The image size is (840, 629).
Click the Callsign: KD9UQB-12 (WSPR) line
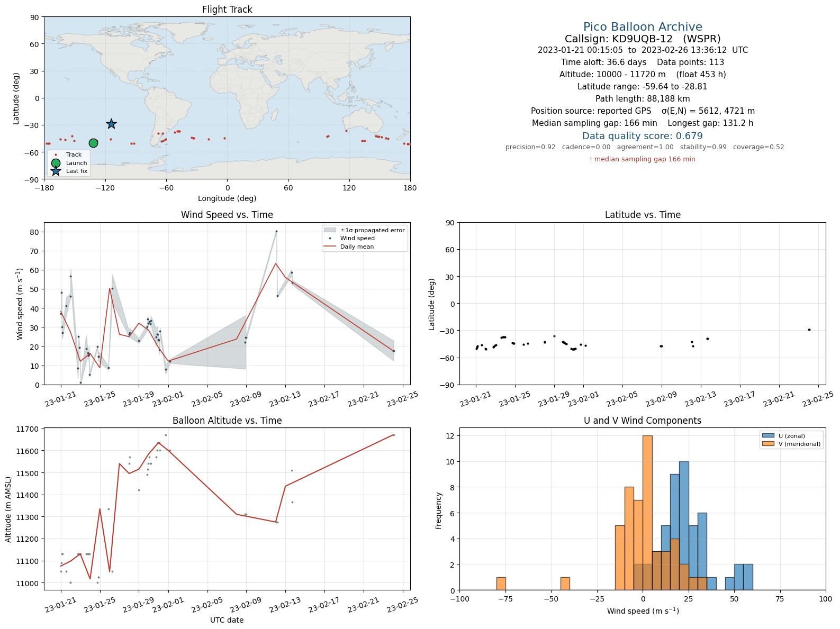(x=643, y=39)
